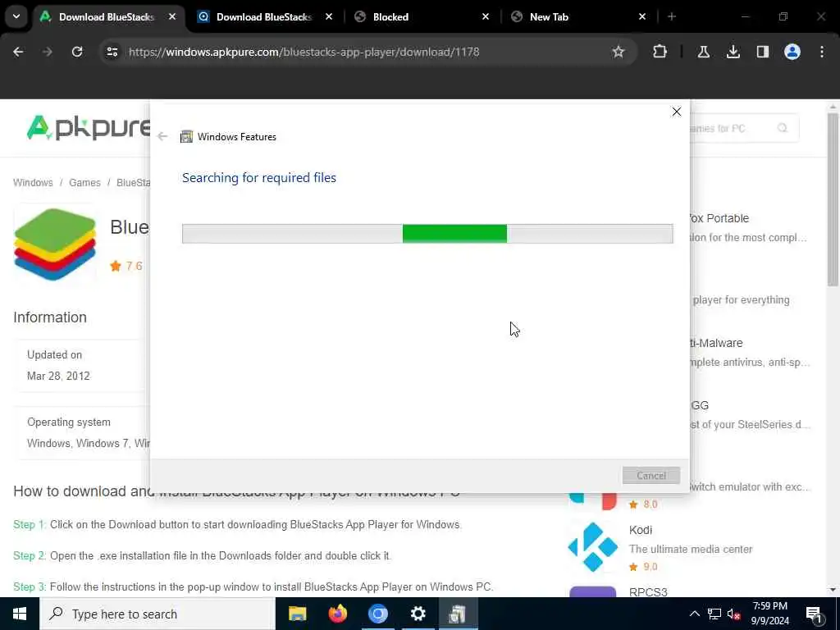Close the New Tab tab
Image resolution: width=840 pixels, height=630 pixels.
click(641, 16)
